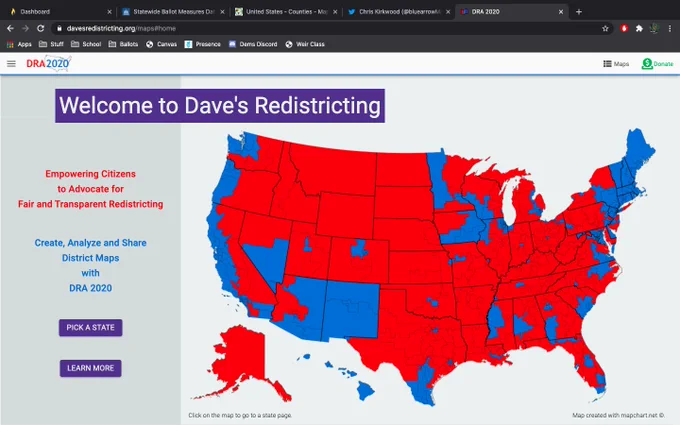The height and width of the screenshot is (425, 680).
Task: Click the profile avatar icon
Action: (654, 28)
